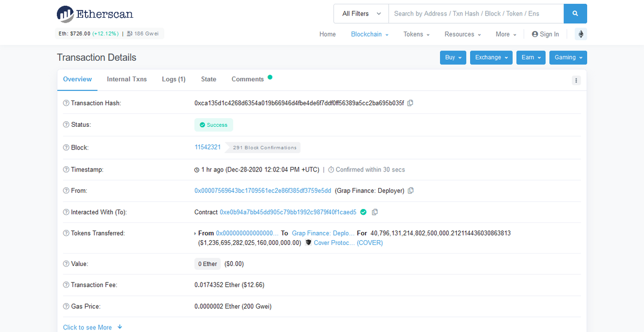The height and width of the screenshot is (332, 644).
Task: Open the Blockchain menu
Action: (369, 34)
